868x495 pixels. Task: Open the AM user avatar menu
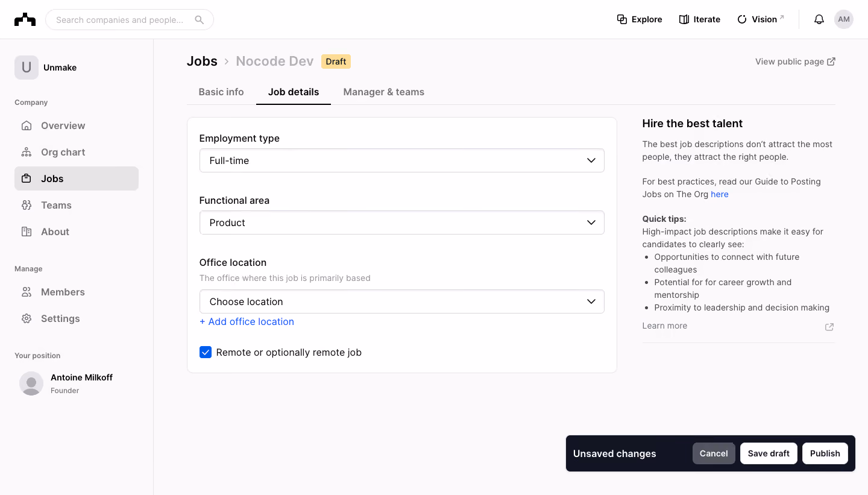point(844,19)
